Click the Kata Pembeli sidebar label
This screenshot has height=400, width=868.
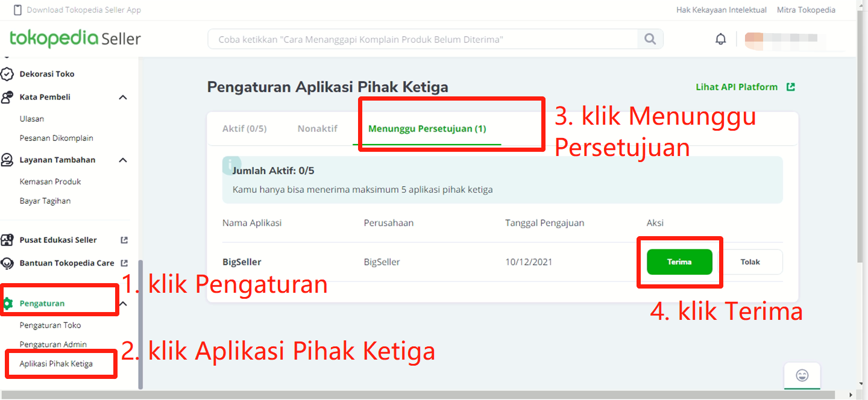tap(45, 97)
